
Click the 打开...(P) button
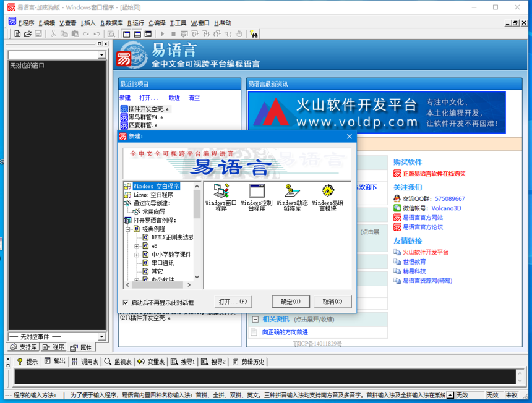point(233,302)
